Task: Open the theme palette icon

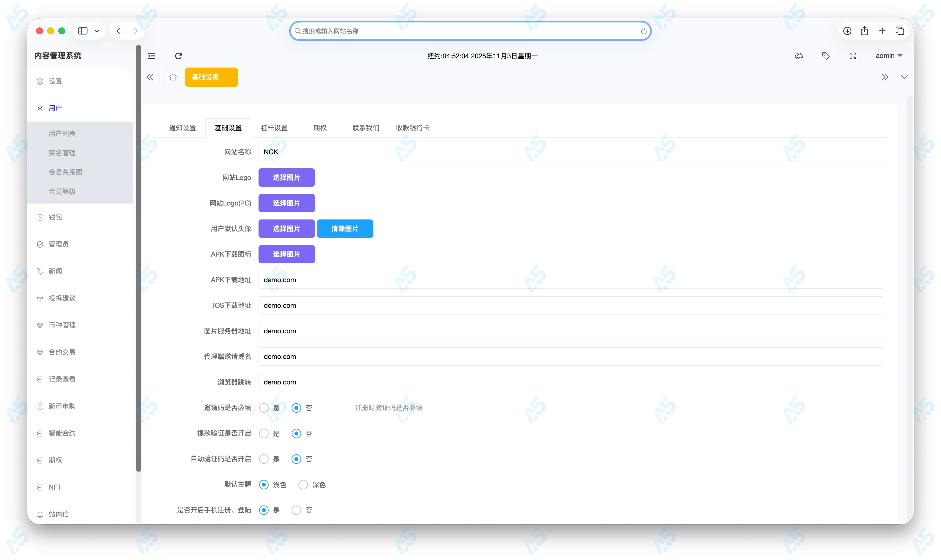Action: coord(798,56)
